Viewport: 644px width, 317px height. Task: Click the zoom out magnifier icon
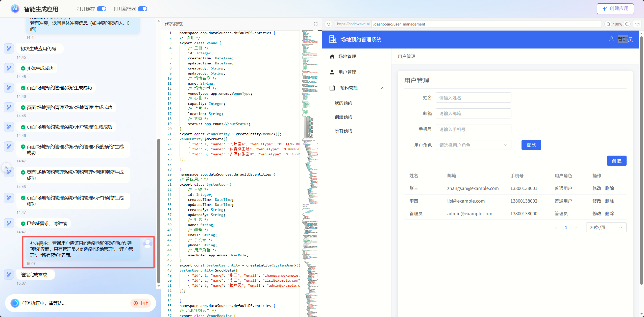coord(608,24)
